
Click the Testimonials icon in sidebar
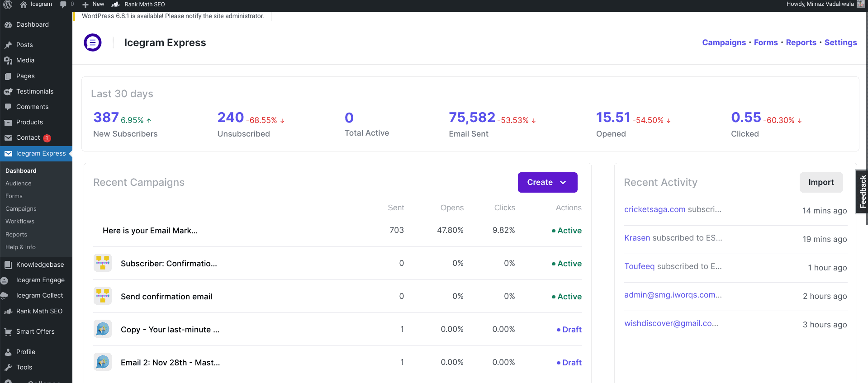pos(8,92)
